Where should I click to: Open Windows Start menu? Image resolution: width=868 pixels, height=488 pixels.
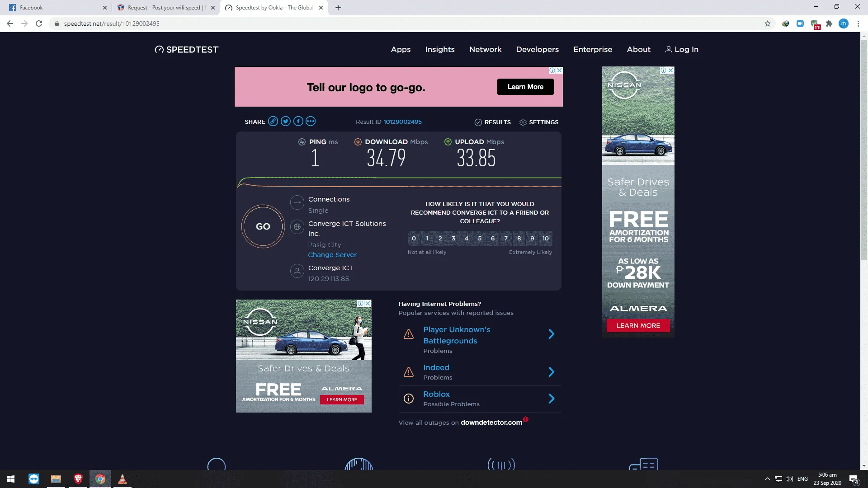click(11, 479)
